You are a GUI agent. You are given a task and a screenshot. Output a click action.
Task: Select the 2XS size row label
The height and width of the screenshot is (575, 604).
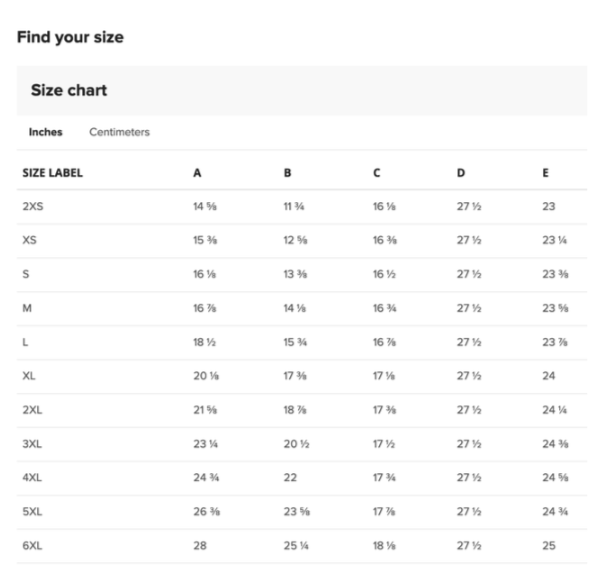pyautogui.click(x=31, y=207)
